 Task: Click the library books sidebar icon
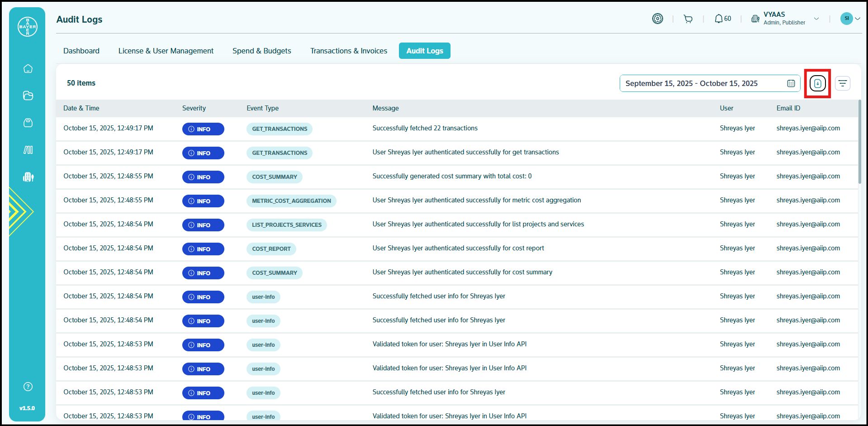tap(28, 150)
